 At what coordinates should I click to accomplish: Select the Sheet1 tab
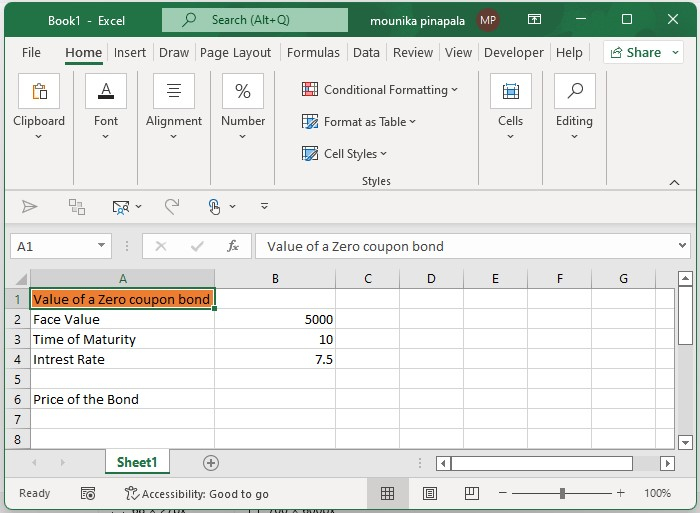[137, 462]
